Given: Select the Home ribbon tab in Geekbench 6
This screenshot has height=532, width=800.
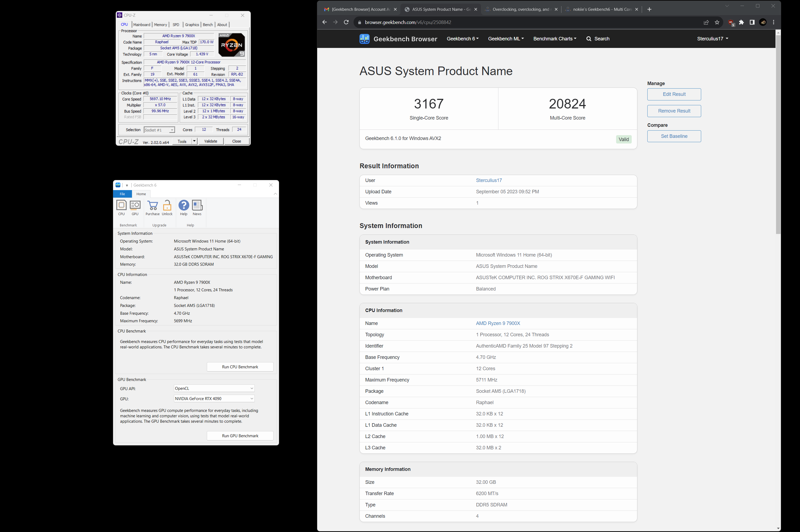Looking at the screenshot, I should (x=141, y=194).
